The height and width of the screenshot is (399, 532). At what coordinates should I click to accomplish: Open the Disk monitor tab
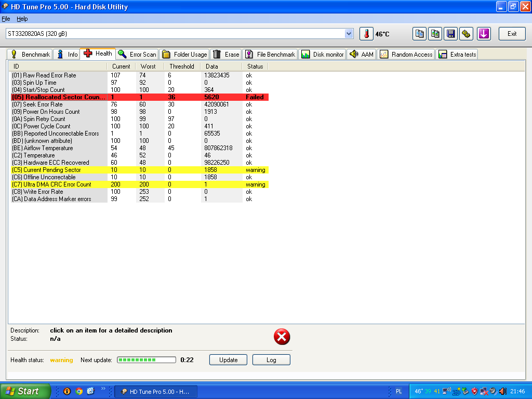[322, 54]
